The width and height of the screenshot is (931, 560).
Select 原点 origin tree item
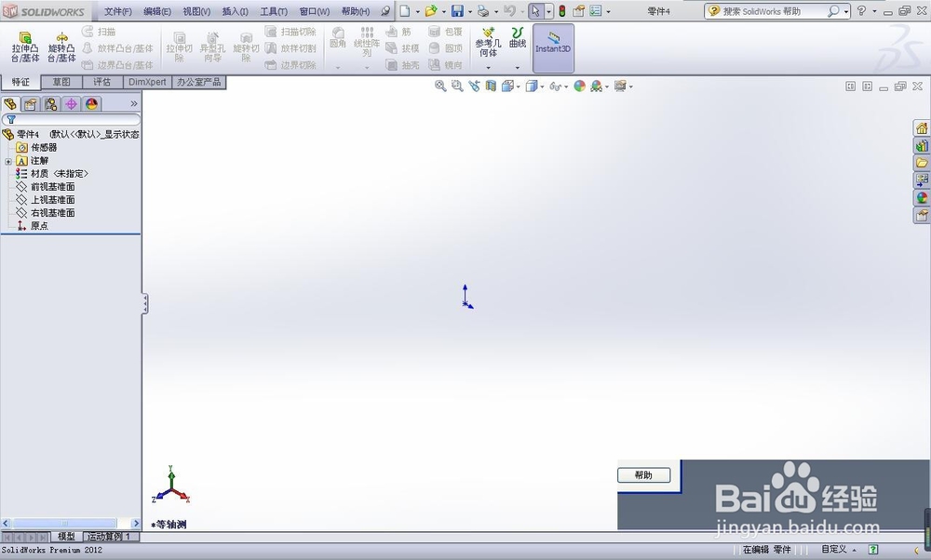click(x=33, y=225)
